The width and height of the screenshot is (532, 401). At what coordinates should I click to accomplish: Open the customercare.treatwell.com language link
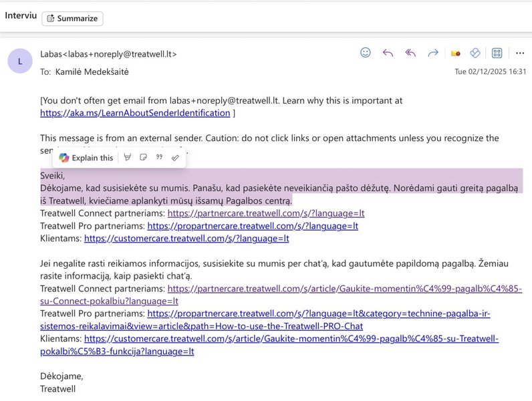186,238
